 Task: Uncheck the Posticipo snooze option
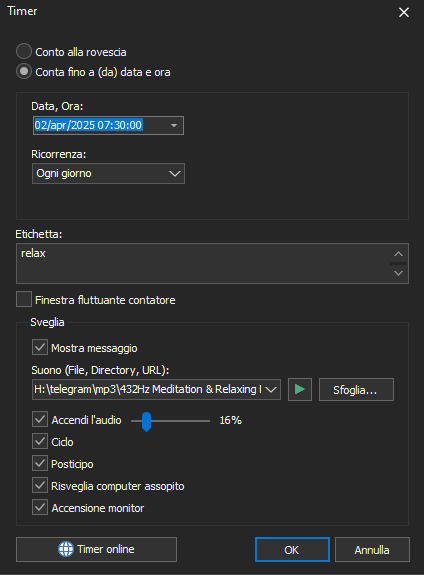click(40, 463)
